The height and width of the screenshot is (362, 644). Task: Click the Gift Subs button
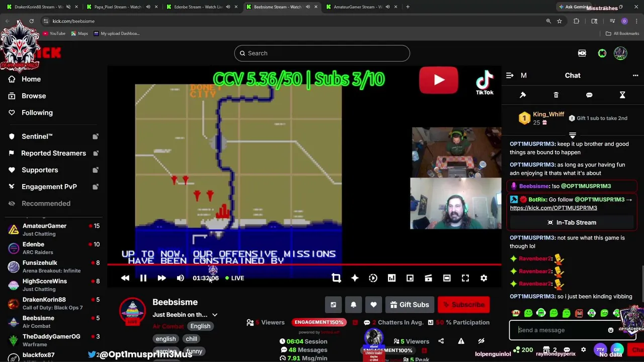[x=410, y=305]
